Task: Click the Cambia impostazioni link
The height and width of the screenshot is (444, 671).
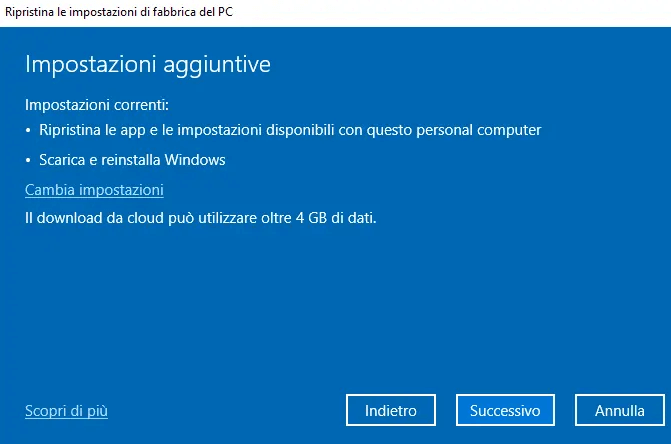Action: tap(94, 190)
